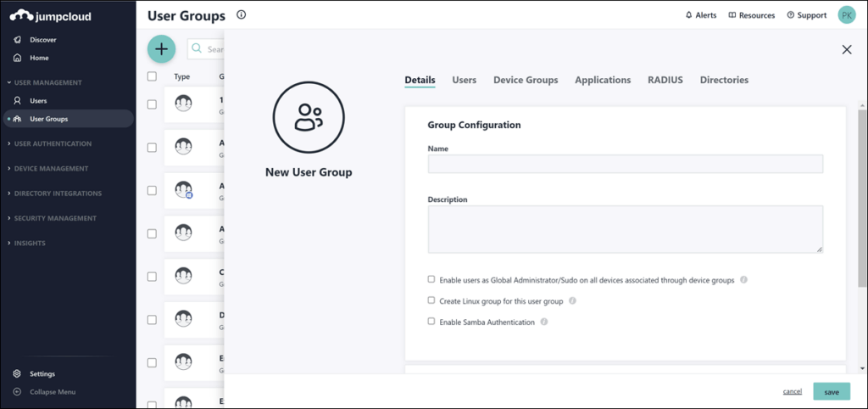This screenshot has height=409, width=868.
Task: Click info icon beside Samba Authentication option
Action: [543, 322]
